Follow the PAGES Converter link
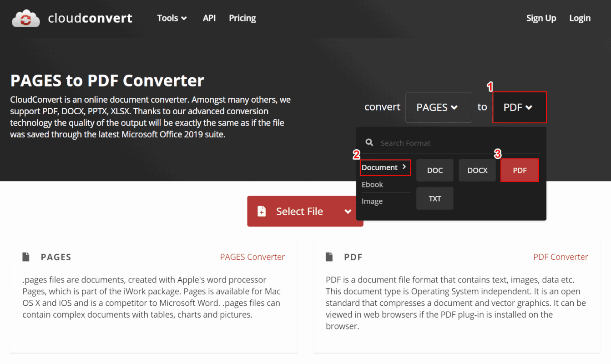The height and width of the screenshot is (364, 611). tap(252, 257)
